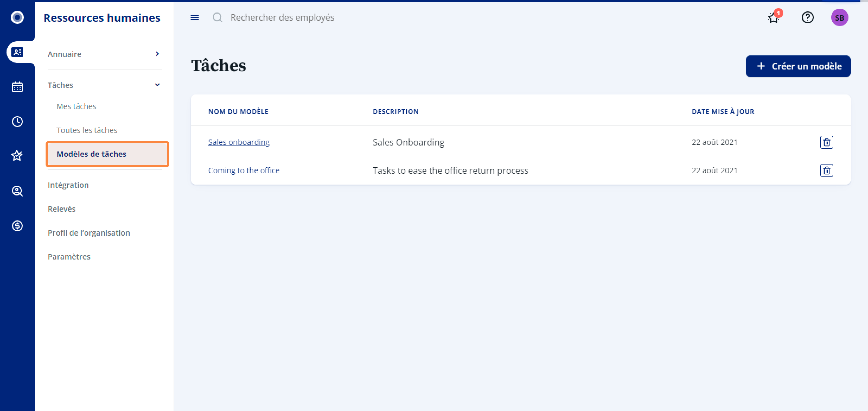Screen dimensions: 868x411
Task: Delete the Sales onboarding template via trash icon
Action: click(826, 142)
